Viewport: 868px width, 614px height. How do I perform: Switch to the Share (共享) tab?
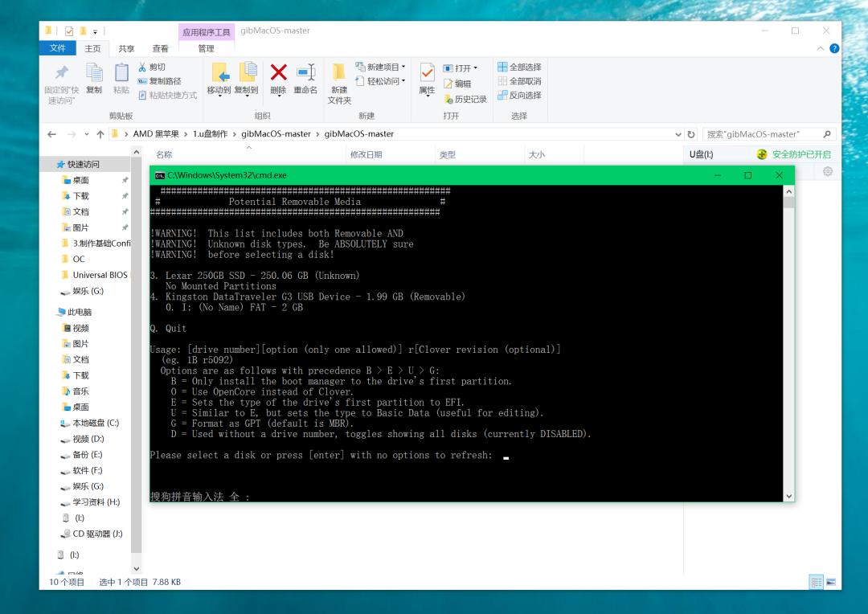click(x=126, y=49)
